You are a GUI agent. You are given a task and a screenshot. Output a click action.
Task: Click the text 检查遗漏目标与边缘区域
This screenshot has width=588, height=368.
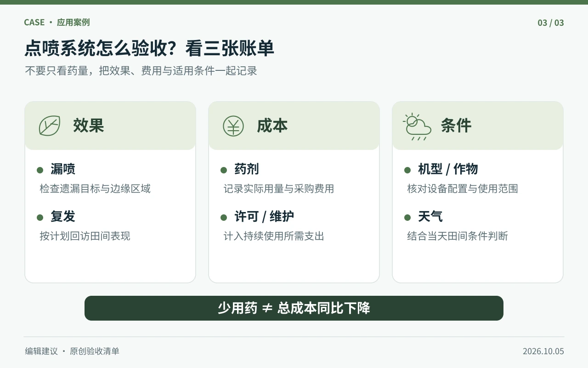[95, 189]
